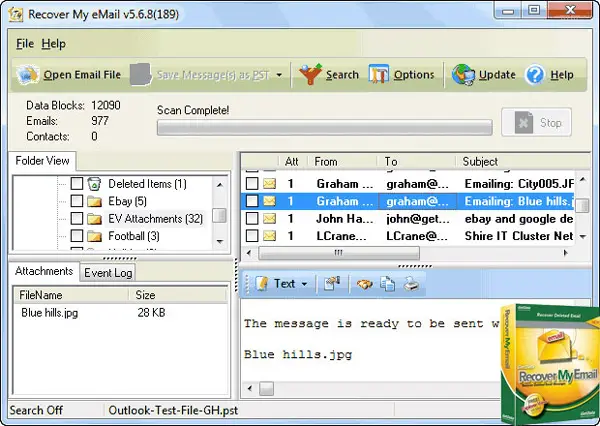
Task: Click envelope icon of LCrane email row
Action: coord(269,236)
